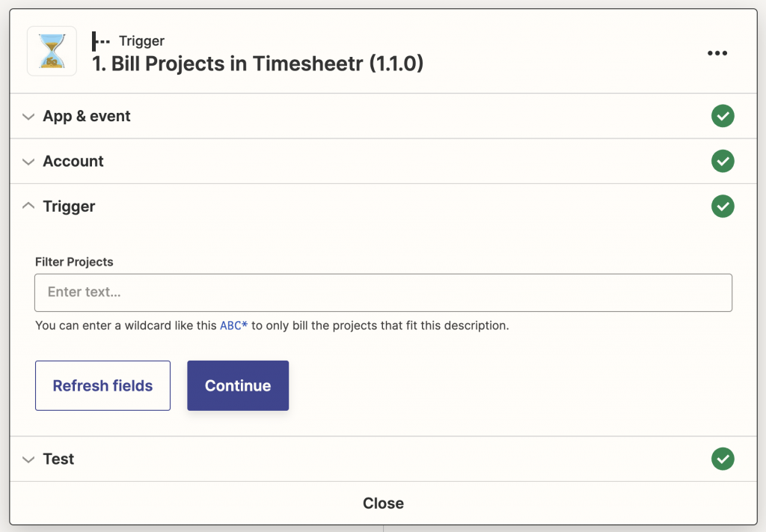Click the green checkmark on Account row
Screen dimensions: 766x532
click(x=723, y=161)
